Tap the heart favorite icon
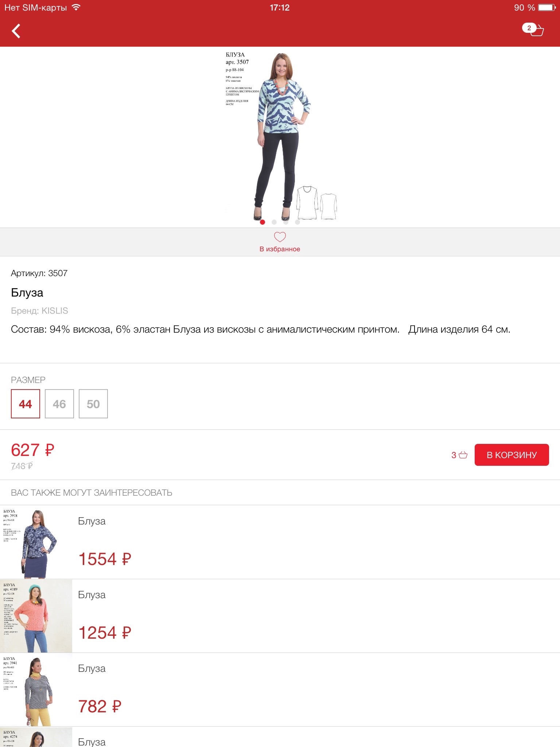The height and width of the screenshot is (747, 560). pos(280,237)
